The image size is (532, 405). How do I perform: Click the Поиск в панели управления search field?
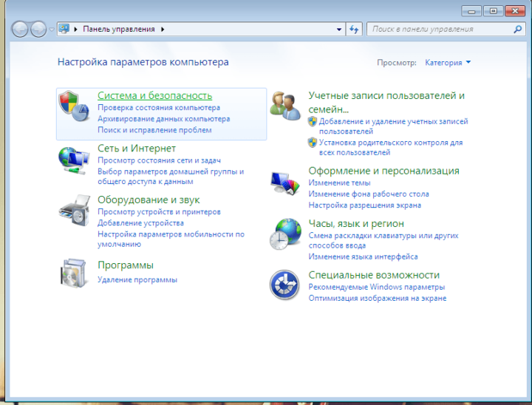coord(440,30)
